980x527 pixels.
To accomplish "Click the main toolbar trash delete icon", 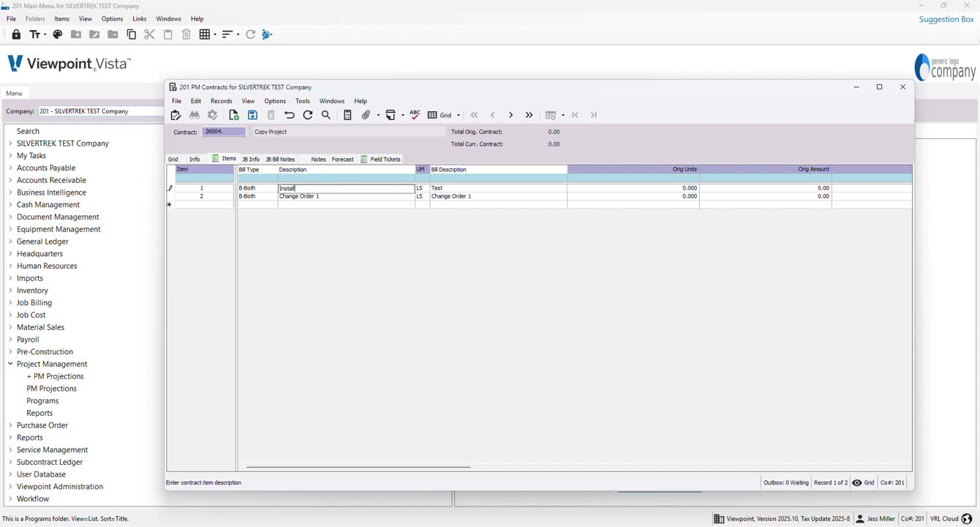I will (x=186, y=34).
